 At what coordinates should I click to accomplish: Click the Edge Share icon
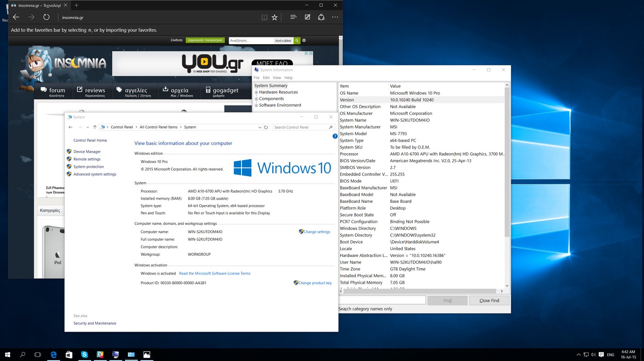321,17
